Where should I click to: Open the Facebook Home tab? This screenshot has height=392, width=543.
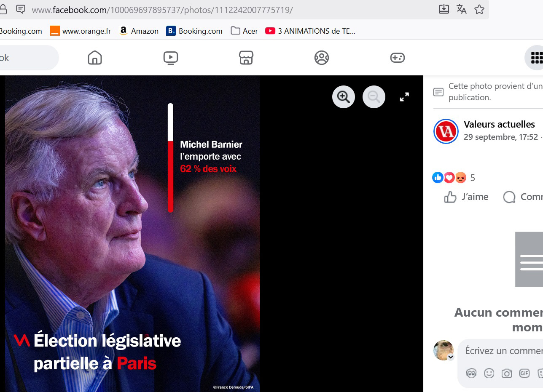tap(95, 58)
